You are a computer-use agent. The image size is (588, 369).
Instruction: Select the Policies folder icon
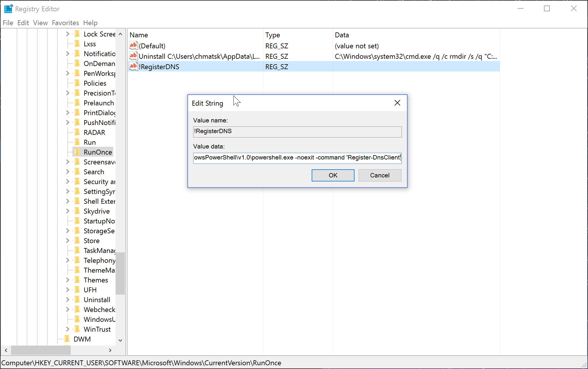(x=77, y=83)
